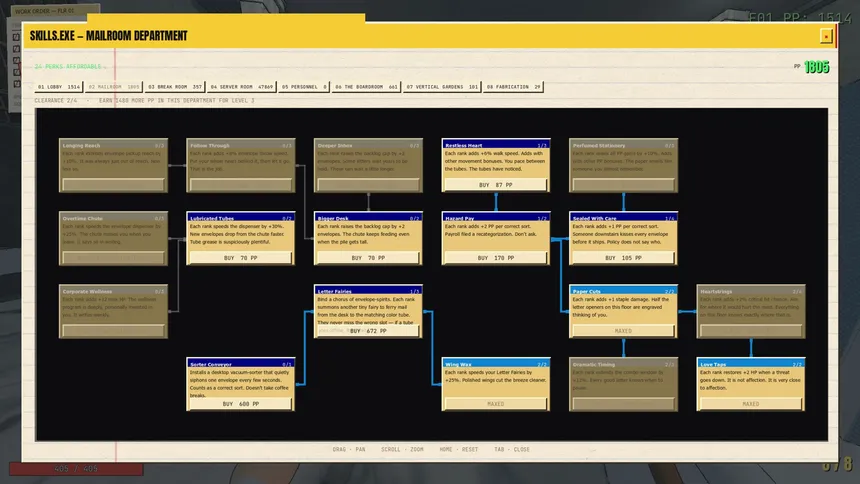Select the Lubricated Tubes card title
This screenshot has height=484, width=860.
coord(212,218)
